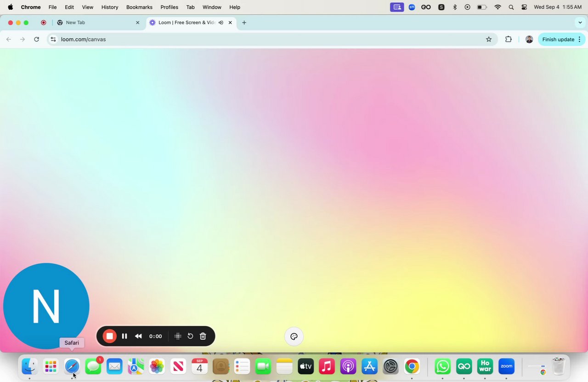
Task: Launch Safari from the Dock
Action: click(72, 366)
